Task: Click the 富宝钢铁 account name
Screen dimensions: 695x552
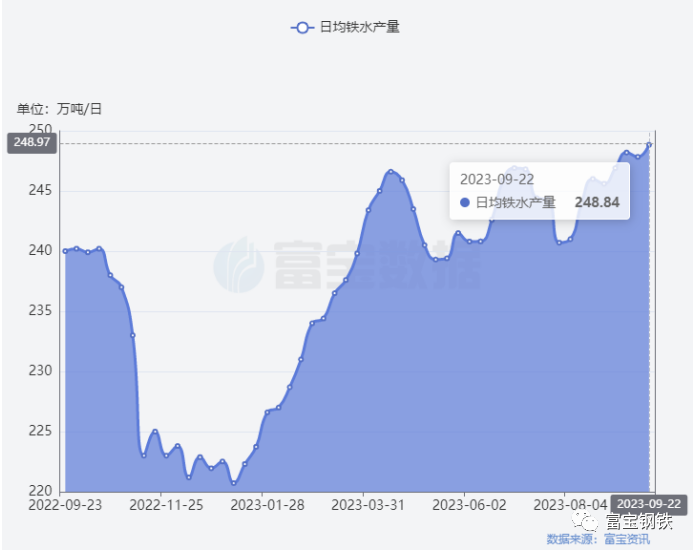Action: 639,521
